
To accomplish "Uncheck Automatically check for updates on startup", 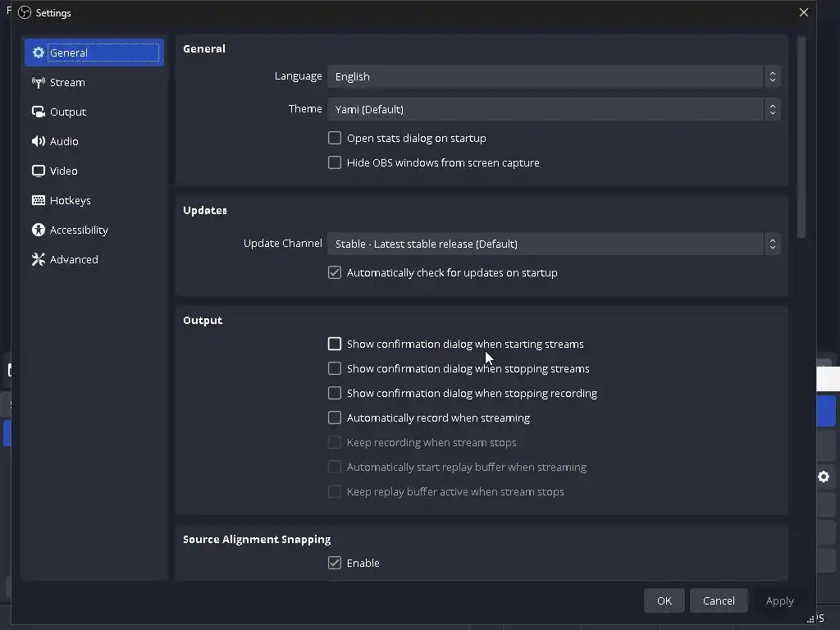I will [x=335, y=272].
